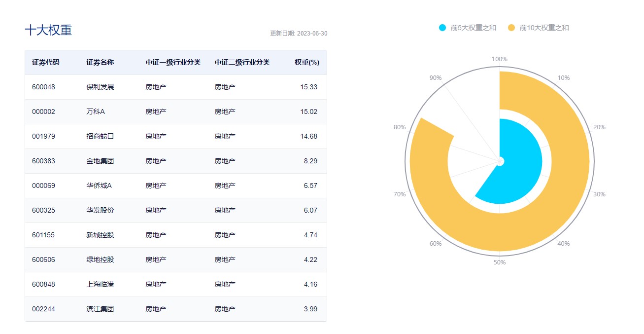Click the weight value 15.33
This screenshot has width=644, height=334.
click(308, 87)
